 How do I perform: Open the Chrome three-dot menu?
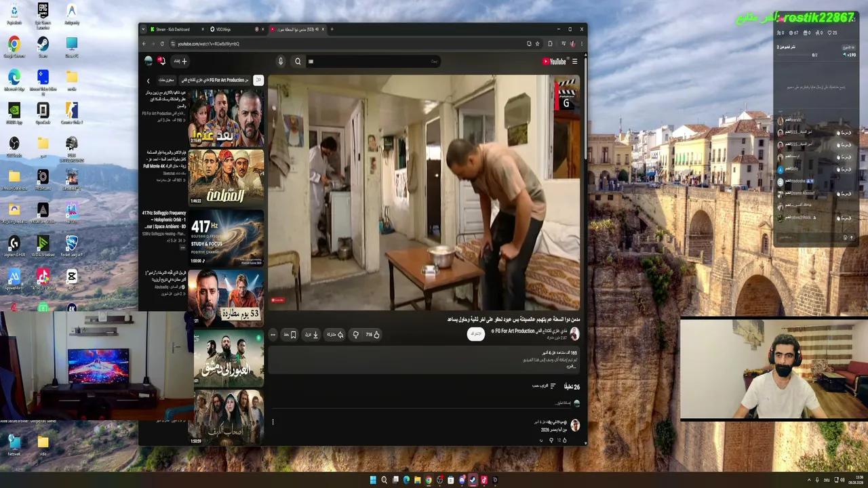pyautogui.click(x=581, y=44)
